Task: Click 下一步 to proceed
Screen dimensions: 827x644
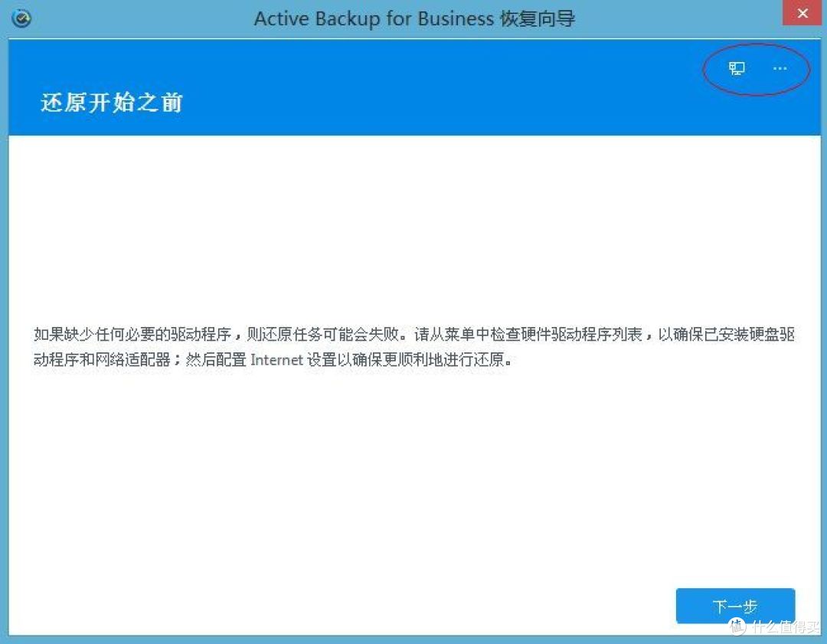Action: (734, 605)
